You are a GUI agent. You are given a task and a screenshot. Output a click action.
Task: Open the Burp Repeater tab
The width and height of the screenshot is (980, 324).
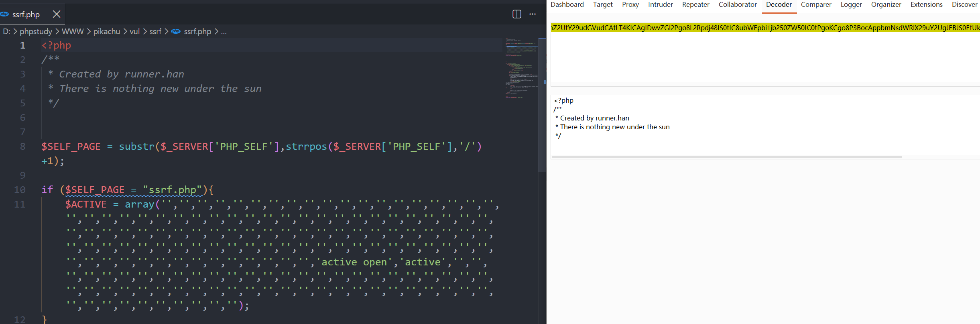[x=696, y=5]
